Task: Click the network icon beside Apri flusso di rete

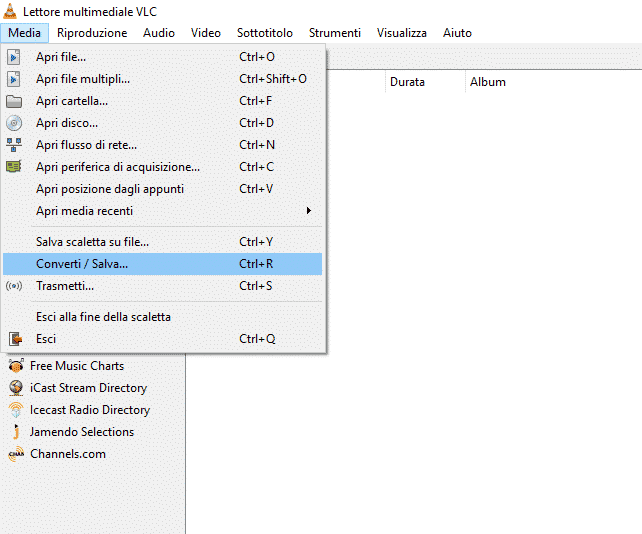Action: click(14, 145)
